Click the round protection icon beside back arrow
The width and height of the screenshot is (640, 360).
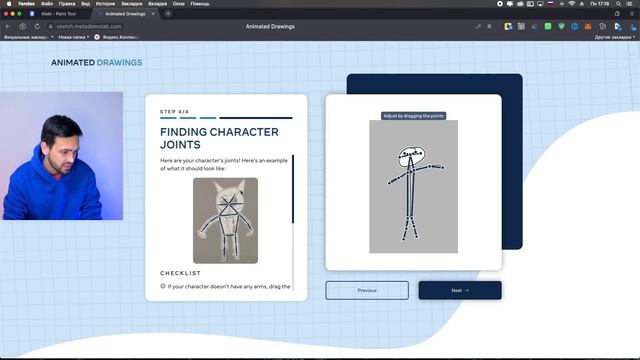[x=22, y=27]
